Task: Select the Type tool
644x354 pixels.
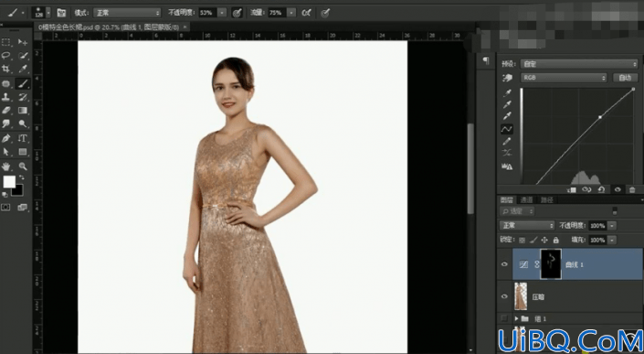Action: coord(23,138)
